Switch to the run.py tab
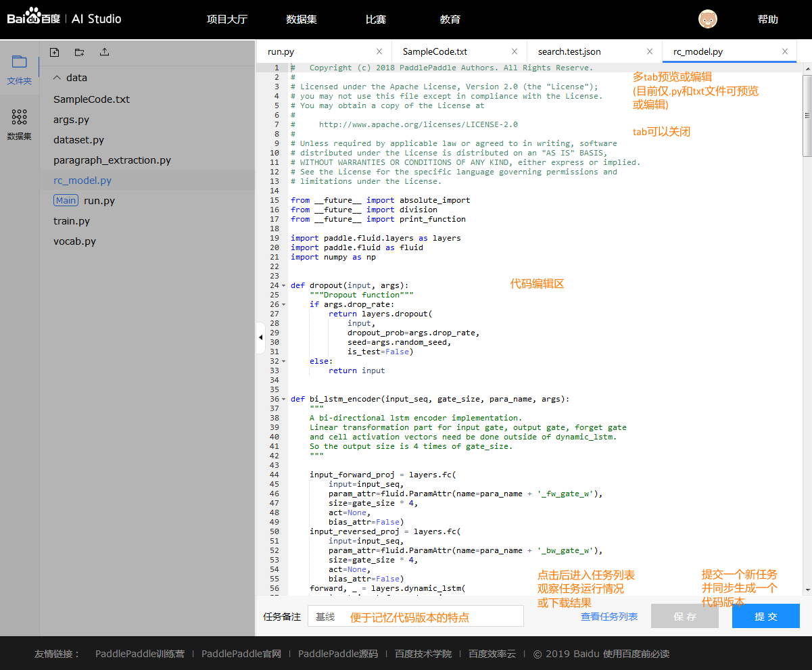 [281, 51]
